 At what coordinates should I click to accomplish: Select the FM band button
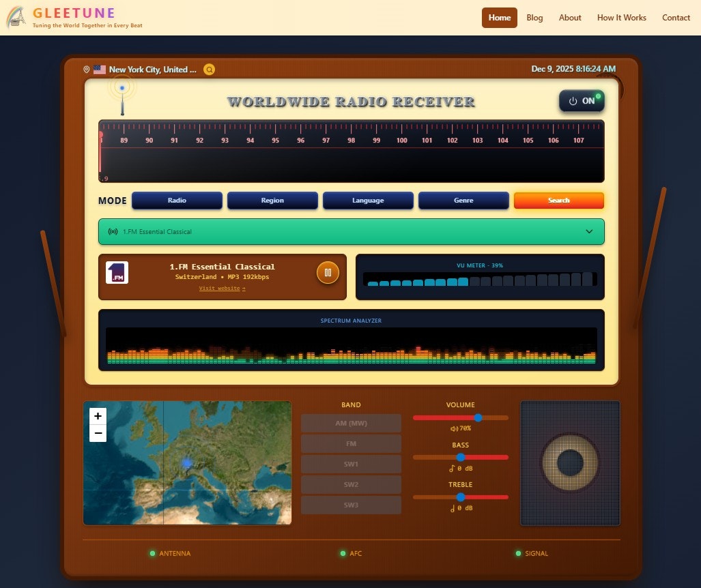point(351,443)
